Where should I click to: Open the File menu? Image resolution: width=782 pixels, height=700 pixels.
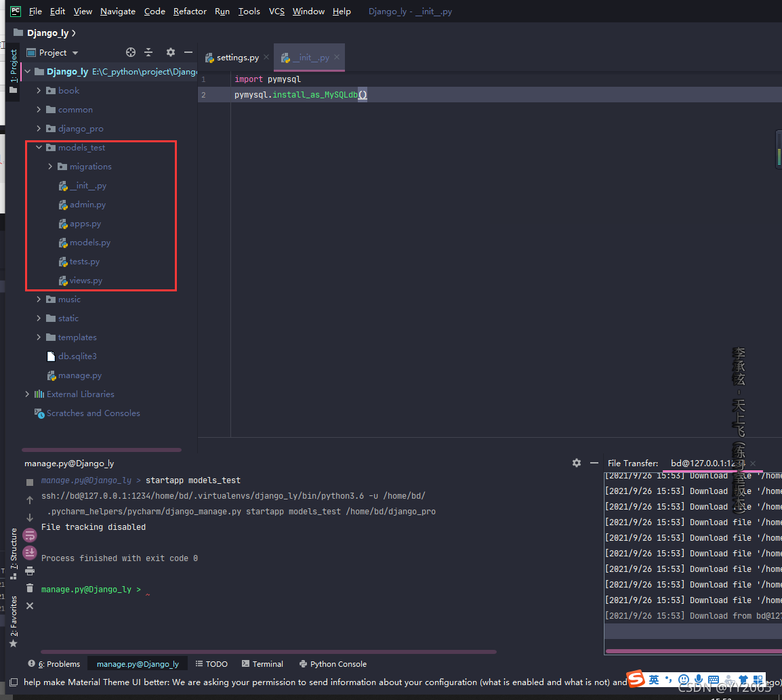tap(35, 11)
